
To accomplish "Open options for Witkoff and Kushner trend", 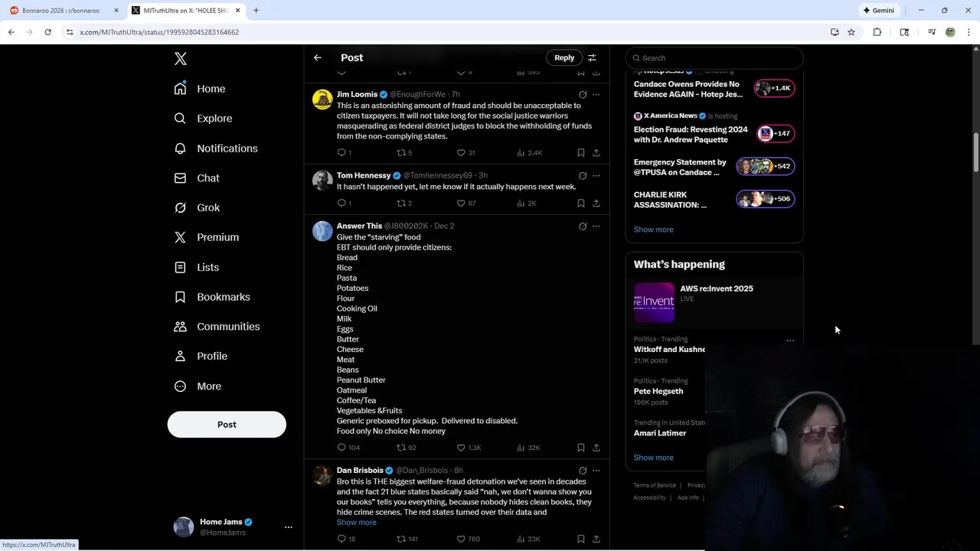I will [790, 341].
